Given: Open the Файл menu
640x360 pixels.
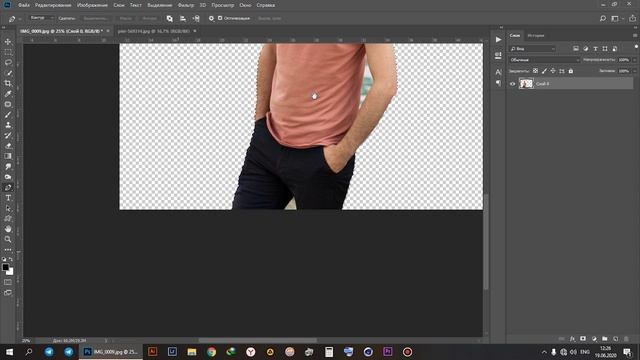Looking at the screenshot, I should point(24,5).
